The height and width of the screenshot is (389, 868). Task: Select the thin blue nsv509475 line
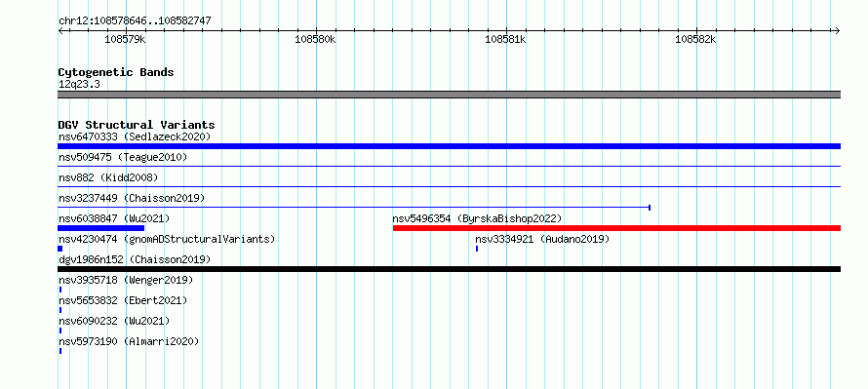tap(449, 166)
